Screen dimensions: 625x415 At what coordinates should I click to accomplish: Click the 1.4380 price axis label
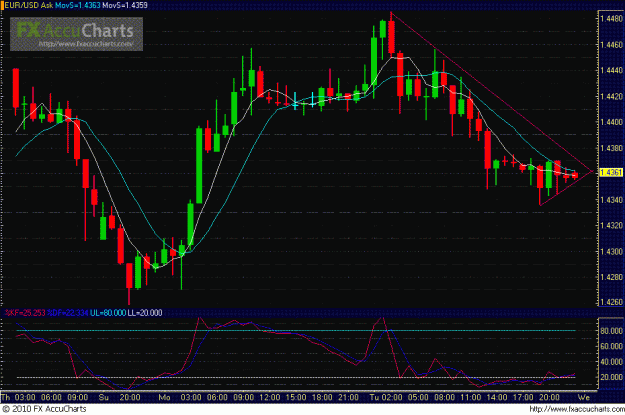tap(611, 148)
